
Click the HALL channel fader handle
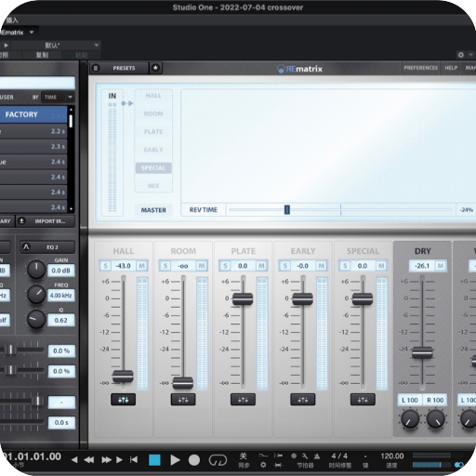point(123,376)
